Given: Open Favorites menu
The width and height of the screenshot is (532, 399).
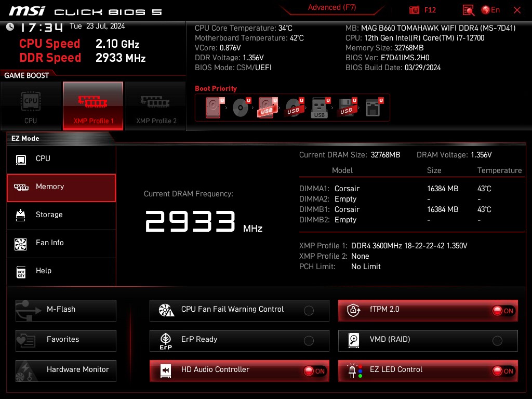Looking at the screenshot, I should [x=66, y=341].
